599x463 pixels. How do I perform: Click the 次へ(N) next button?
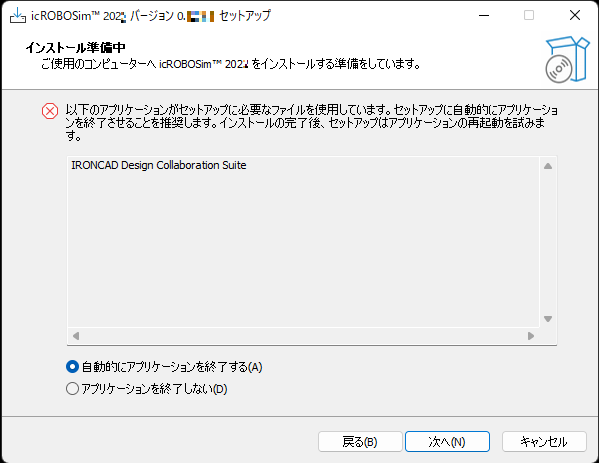tap(447, 442)
